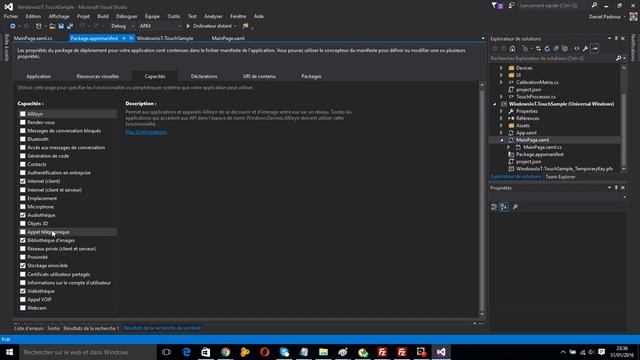Click the magnifier in Solution Explorer search

(618, 58)
